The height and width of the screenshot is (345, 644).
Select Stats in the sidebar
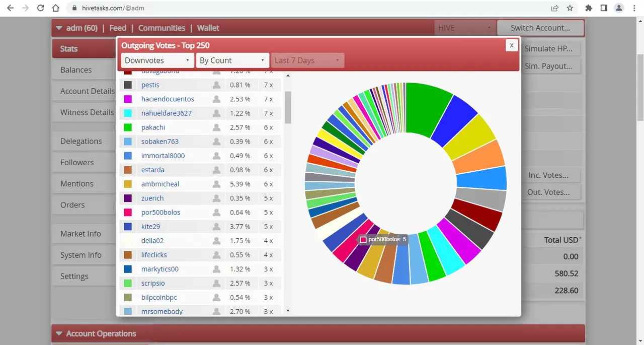tap(85, 49)
